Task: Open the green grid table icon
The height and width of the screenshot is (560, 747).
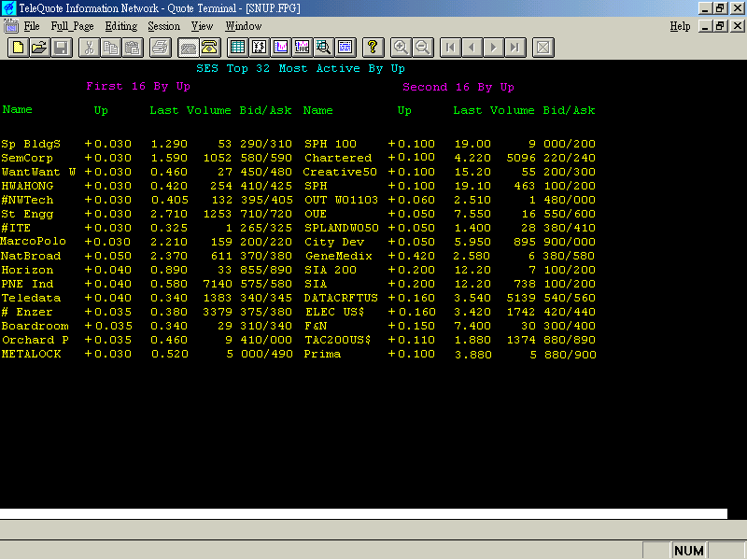Action: [x=237, y=48]
